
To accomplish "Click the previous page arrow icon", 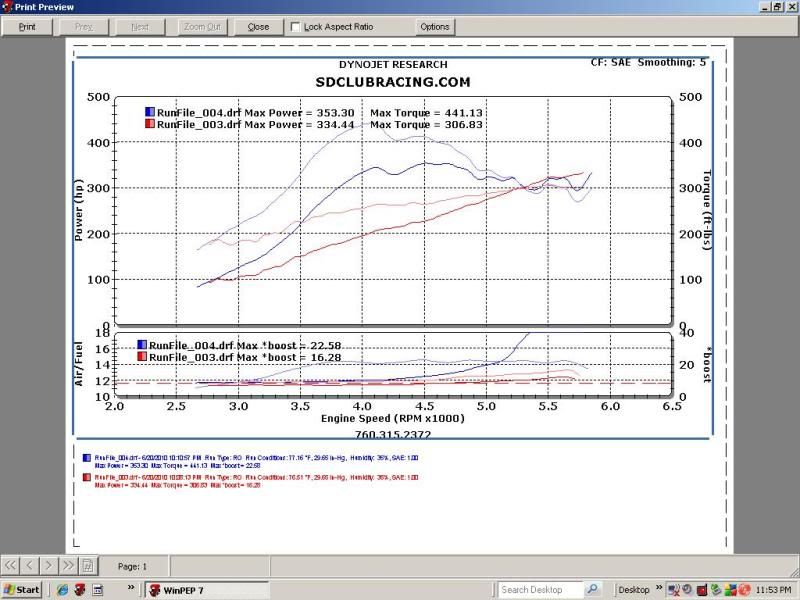I will pos(30,565).
